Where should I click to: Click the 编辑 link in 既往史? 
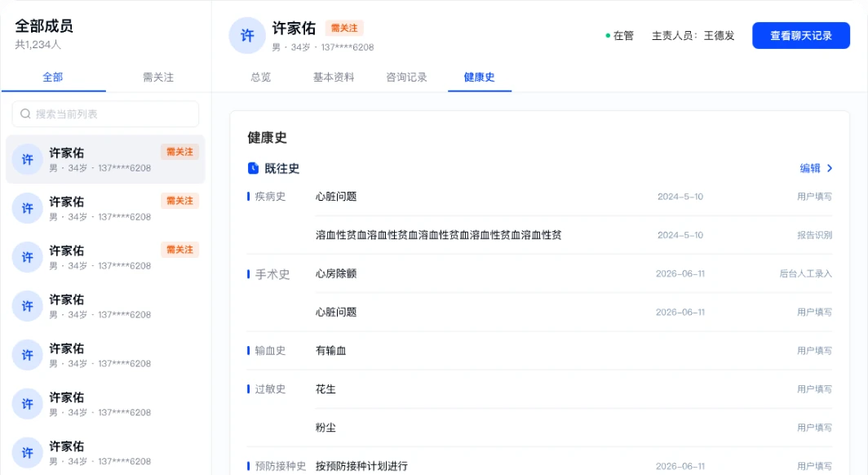[x=810, y=168]
